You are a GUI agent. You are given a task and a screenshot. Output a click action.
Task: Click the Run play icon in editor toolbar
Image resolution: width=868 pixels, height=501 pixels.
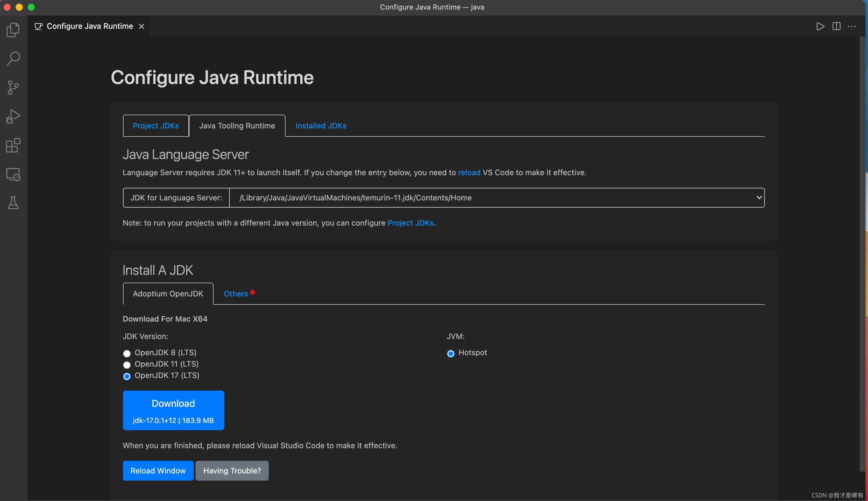[x=820, y=26]
